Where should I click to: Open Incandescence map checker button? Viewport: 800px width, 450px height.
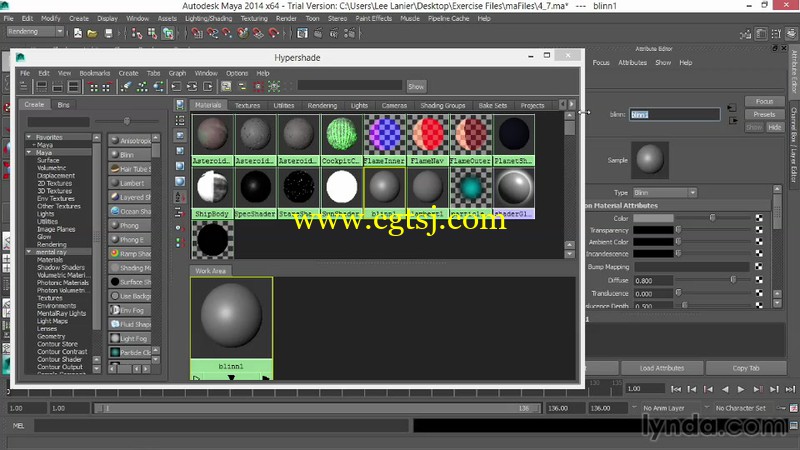759,254
